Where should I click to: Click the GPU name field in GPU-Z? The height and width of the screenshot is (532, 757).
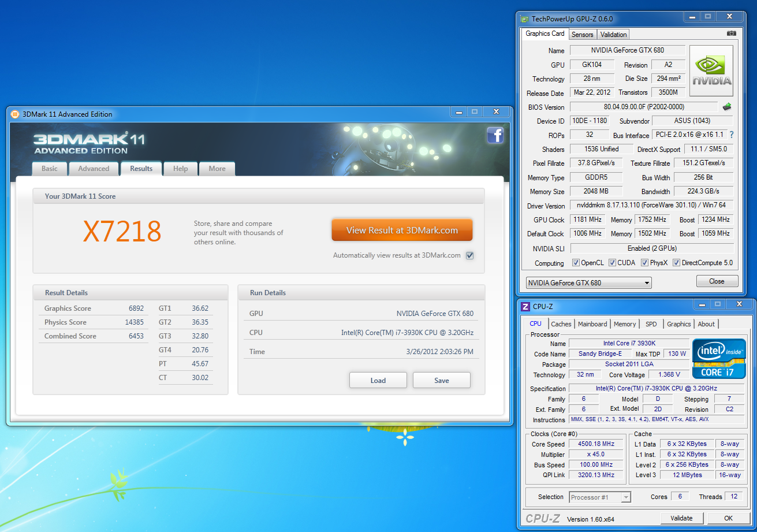627,50
